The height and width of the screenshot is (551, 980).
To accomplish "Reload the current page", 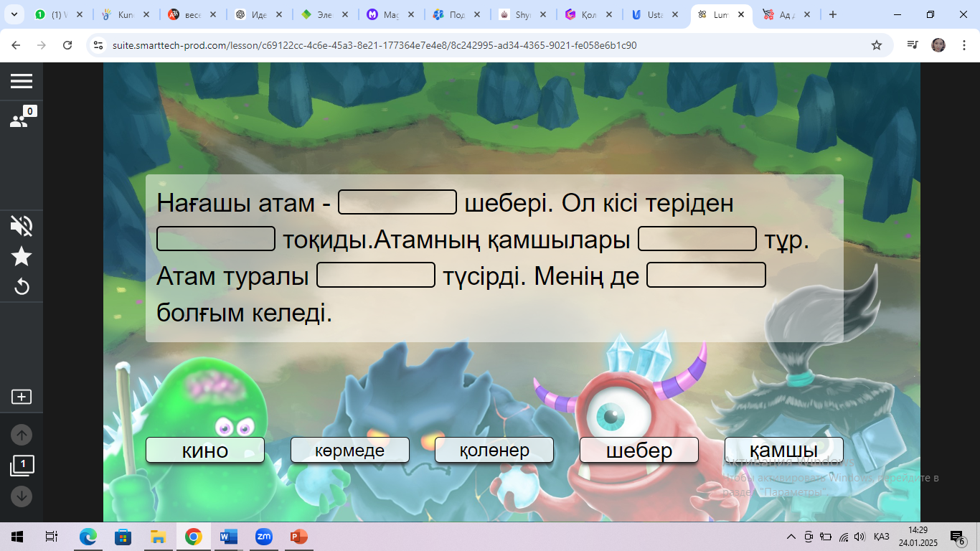I will [x=67, y=45].
